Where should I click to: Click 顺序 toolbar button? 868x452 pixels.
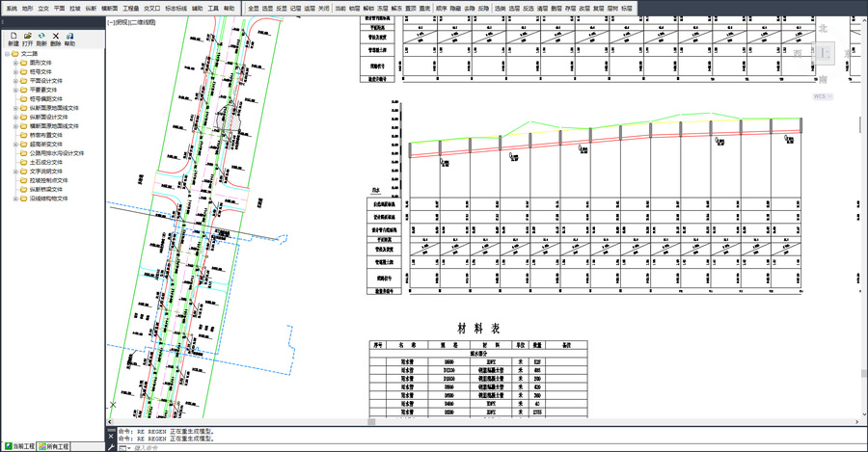point(441,9)
